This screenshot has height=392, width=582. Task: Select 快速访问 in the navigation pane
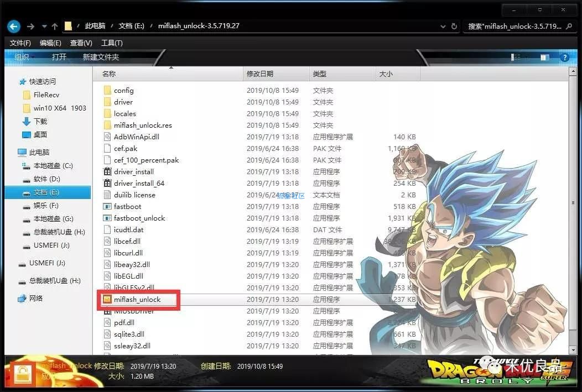(x=42, y=82)
